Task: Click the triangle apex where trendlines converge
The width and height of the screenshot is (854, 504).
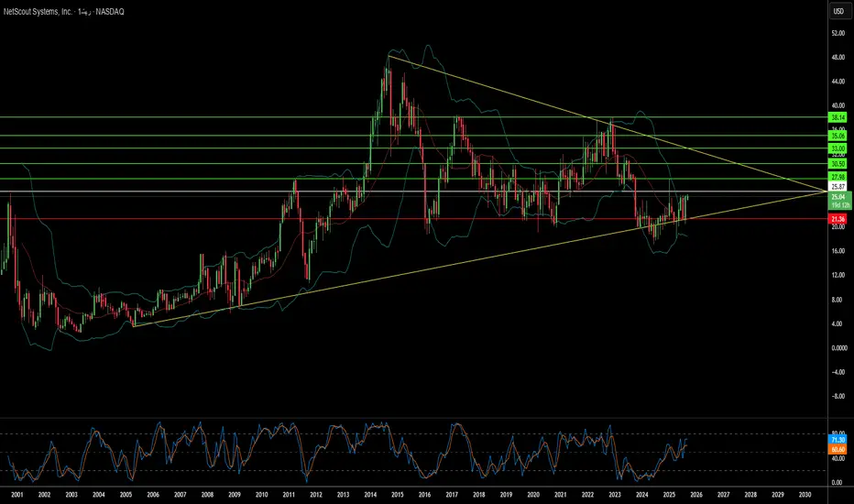Action: click(824, 192)
